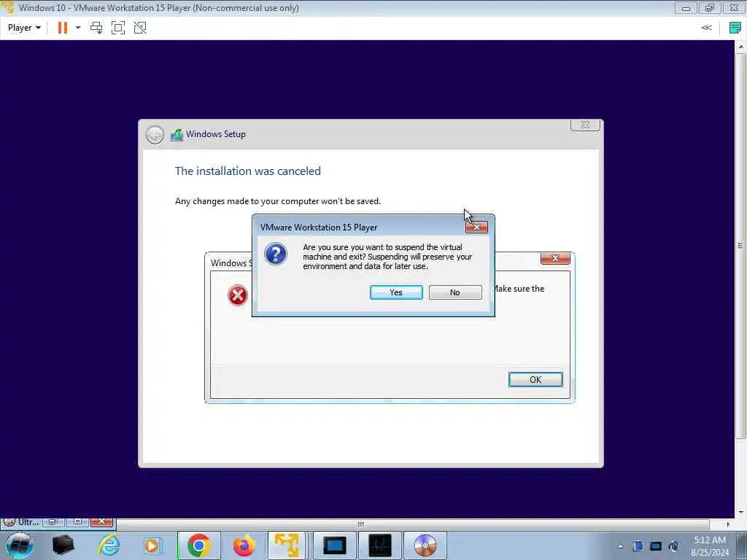Launch Internet Explorer from taskbar
The width and height of the screenshot is (747, 560).
[x=109, y=545]
